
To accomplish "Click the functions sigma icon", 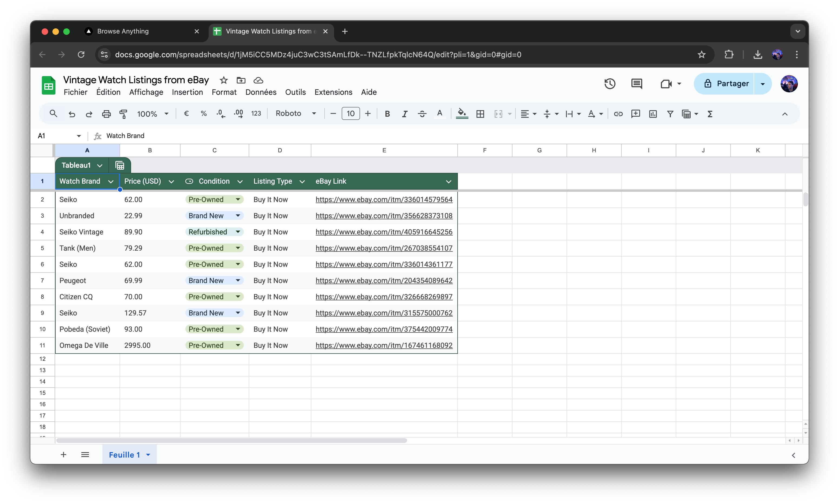I will (x=710, y=114).
